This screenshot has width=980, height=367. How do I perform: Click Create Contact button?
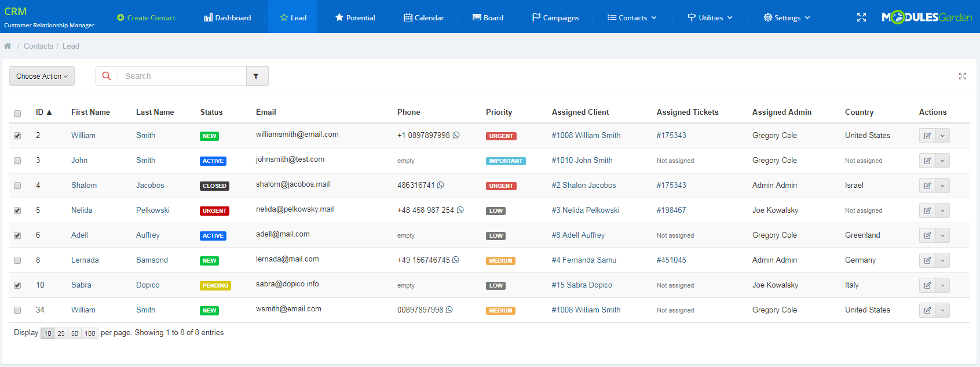146,17
